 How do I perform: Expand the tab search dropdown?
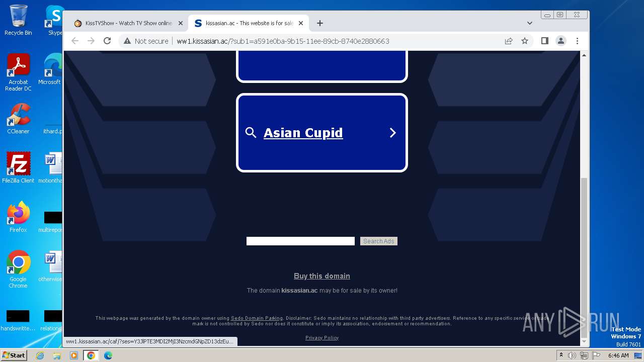pyautogui.click(x=529, y=23)
